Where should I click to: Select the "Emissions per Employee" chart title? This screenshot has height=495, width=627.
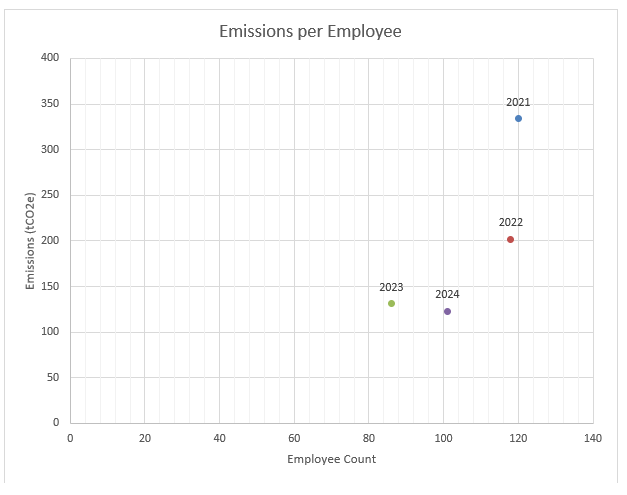(310, 32)
